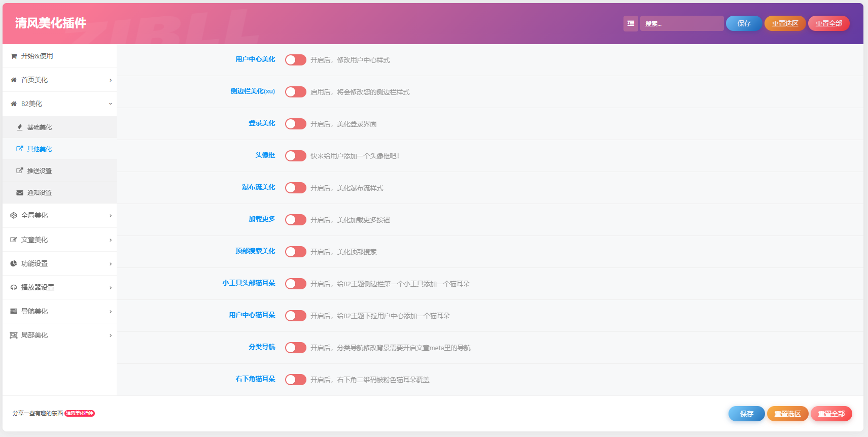Click the pie chart icon beside 功能设置
The height and width of the screenshot is (437, 868).
(x=14, y=263)
